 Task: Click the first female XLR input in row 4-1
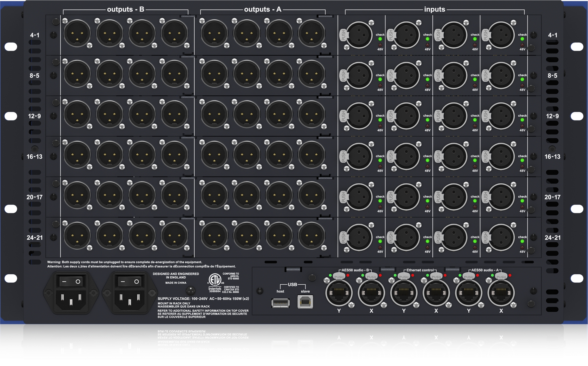click(360, 35)
